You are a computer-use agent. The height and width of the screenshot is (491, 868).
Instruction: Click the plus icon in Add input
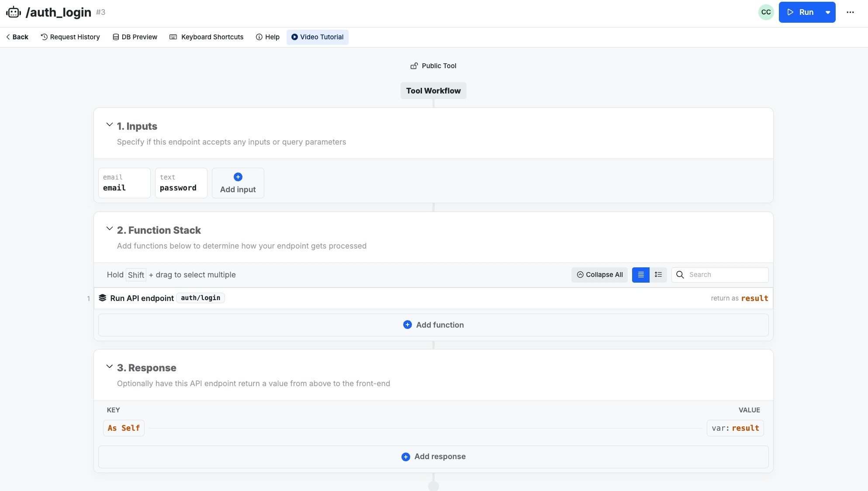click(238, 177)
